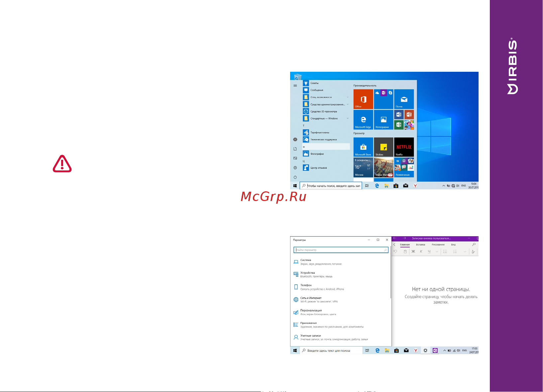Open the Москва weather tile

point(363,167)
